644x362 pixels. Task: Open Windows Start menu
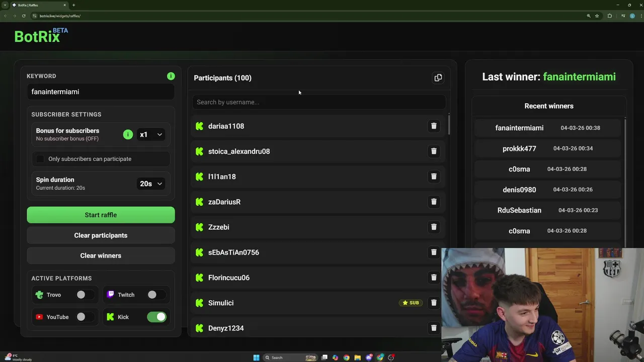click(256, 357)
